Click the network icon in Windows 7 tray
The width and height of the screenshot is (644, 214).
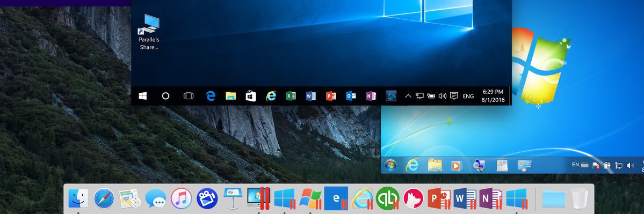coord(619,166)
